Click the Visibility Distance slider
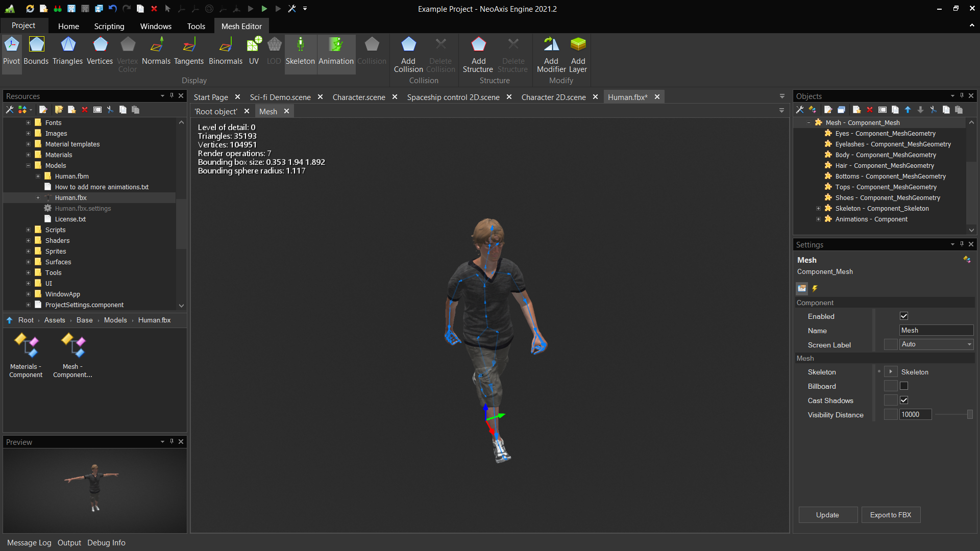The height and width of the screenshot is (551, 980). tap(952, 415)
